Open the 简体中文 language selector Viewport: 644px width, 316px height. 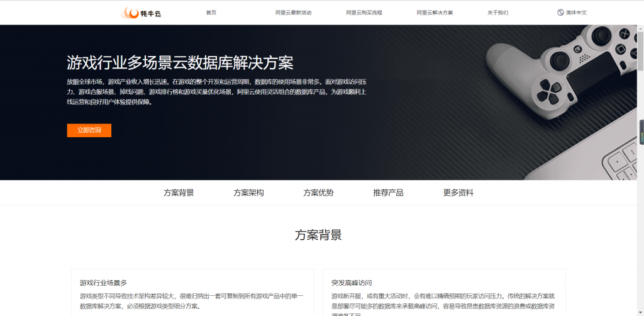[x=575, y=13]
